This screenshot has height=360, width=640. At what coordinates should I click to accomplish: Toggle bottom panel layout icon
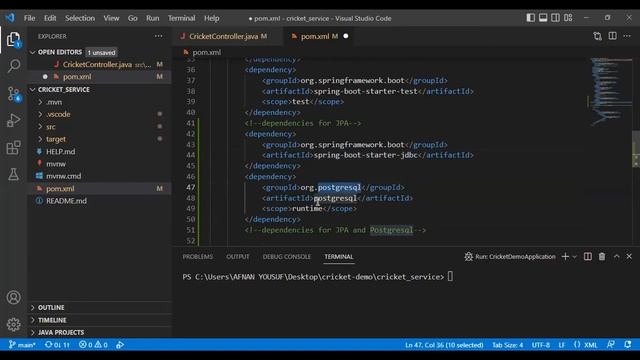click(x=543, y=18)
